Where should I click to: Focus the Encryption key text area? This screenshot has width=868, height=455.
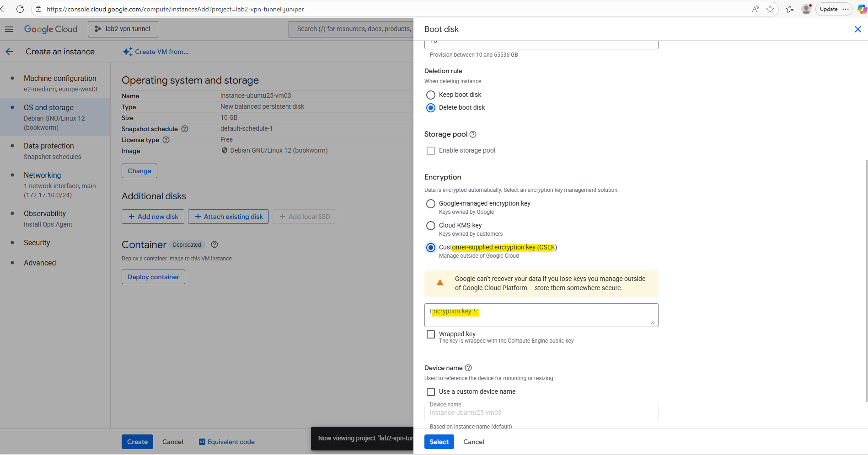541,315
